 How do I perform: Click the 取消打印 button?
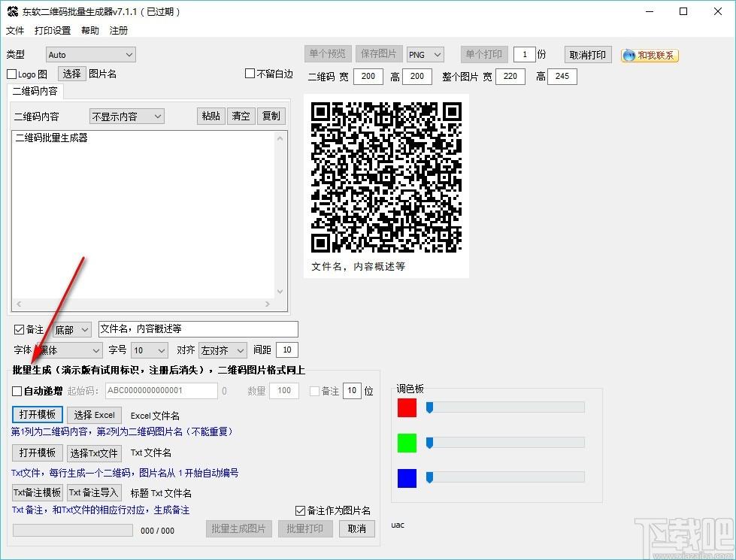(x=588, y=55)
